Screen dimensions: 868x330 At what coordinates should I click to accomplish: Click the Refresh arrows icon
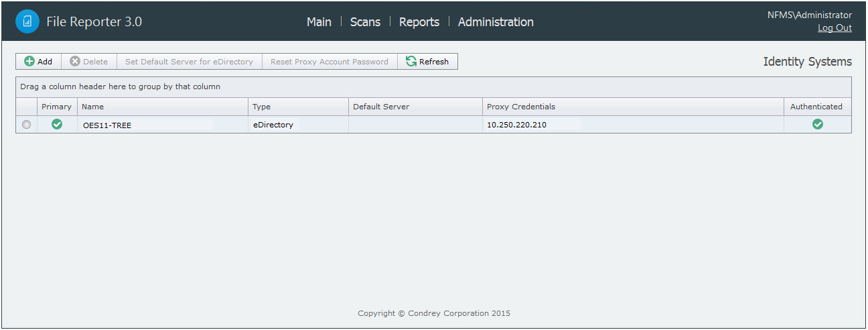(x=411, y=62)
